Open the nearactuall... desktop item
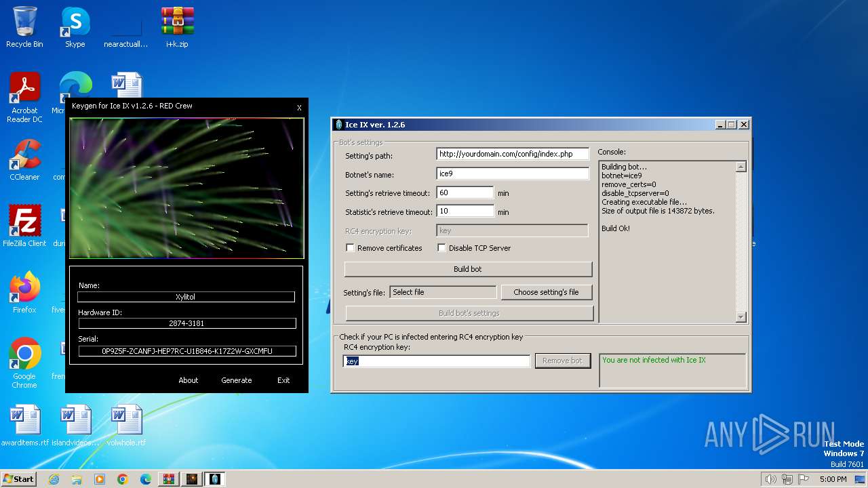868x488 pixels. 125,27
